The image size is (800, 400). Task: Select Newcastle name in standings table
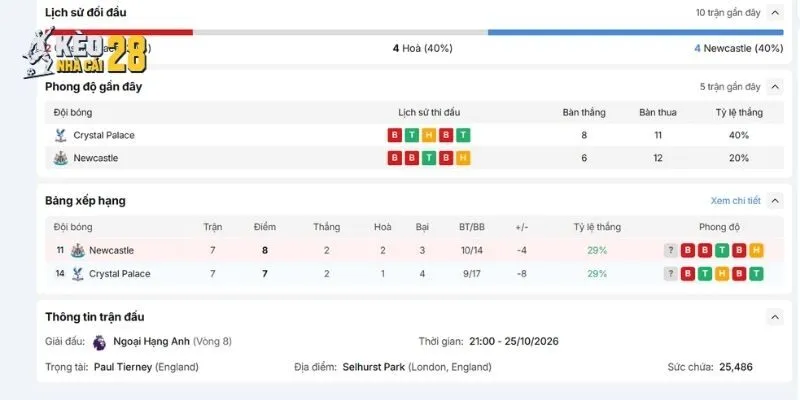pos(111,251)
